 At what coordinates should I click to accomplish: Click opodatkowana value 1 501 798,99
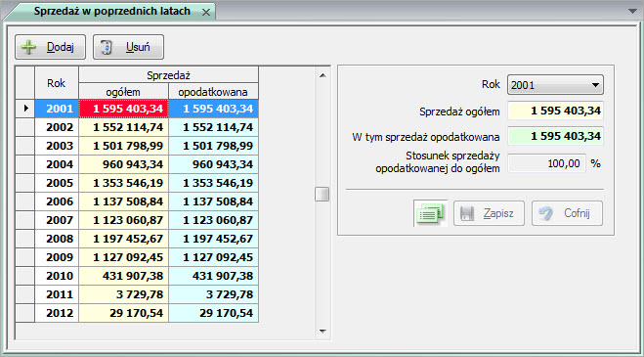(x=214, y=146)
